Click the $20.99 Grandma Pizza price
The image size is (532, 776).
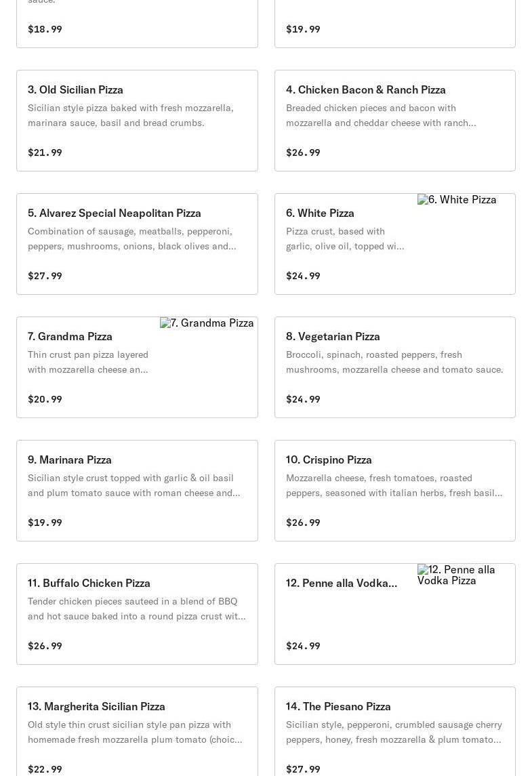[45, 399]
